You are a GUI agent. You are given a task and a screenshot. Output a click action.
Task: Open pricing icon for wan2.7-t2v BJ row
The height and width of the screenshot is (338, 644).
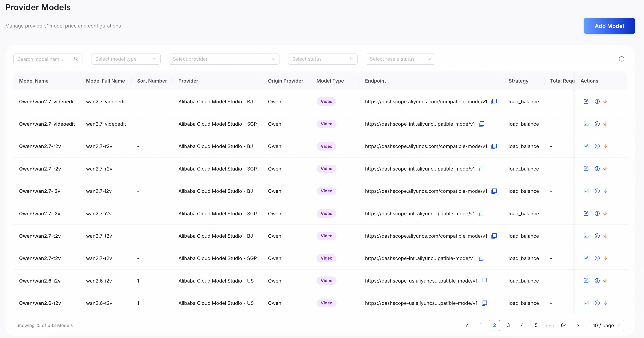tap(597, 236)
